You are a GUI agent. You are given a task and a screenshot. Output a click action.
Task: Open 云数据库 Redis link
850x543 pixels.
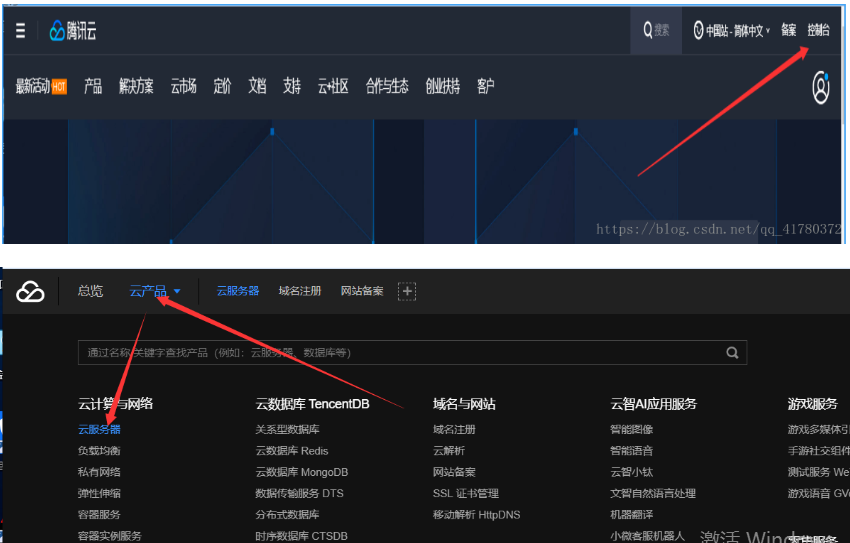pyautogui.click(x=292, y=451)
